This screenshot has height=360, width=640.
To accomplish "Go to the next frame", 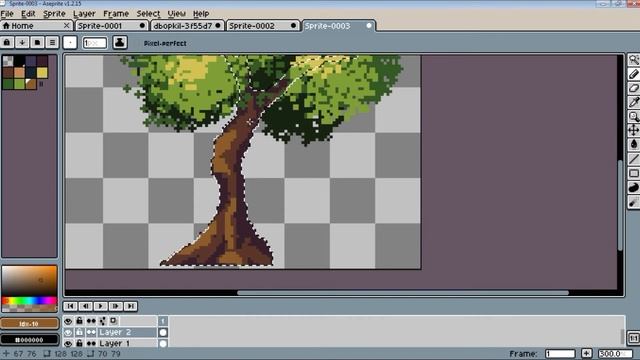I will tap(116, 306).
